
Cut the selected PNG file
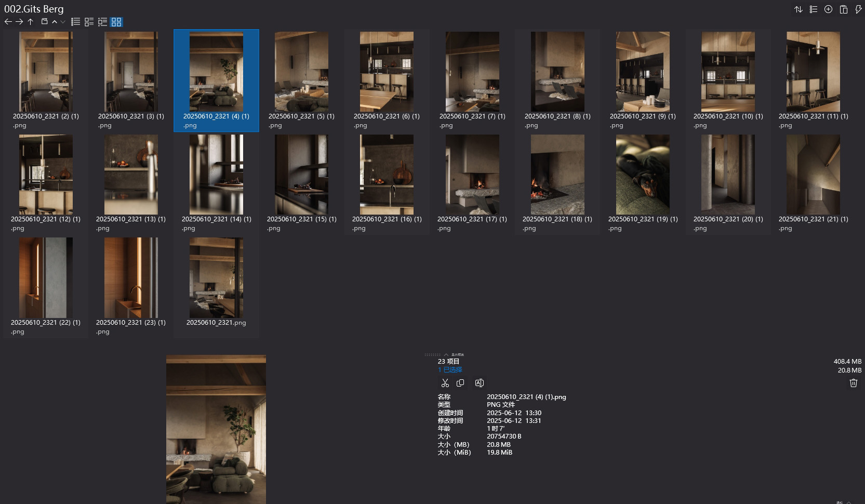(445, 383)
